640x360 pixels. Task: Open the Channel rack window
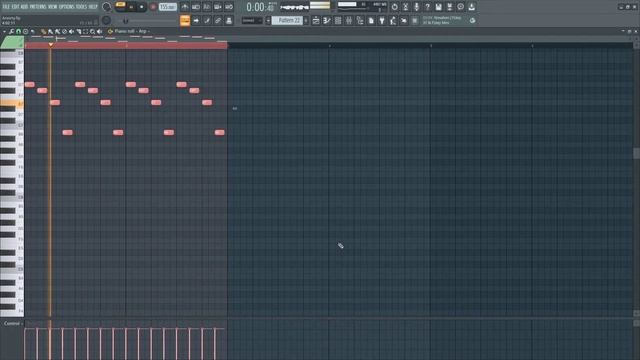338,20
